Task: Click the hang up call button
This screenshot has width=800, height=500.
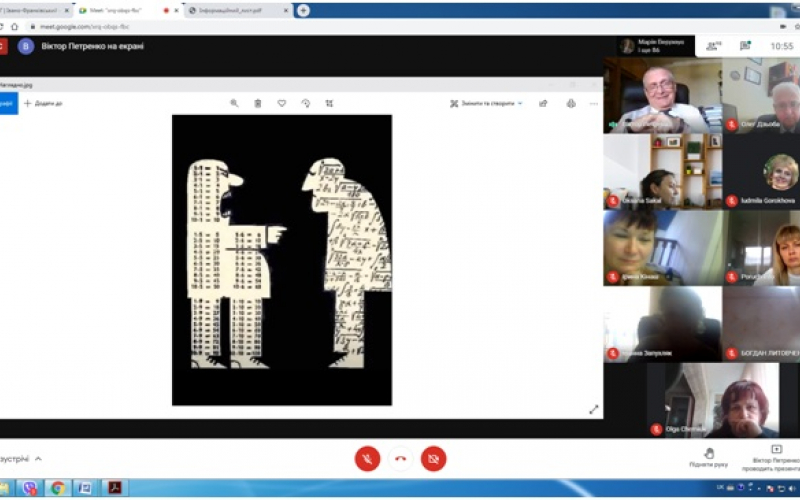Action: tap(401, 459)
